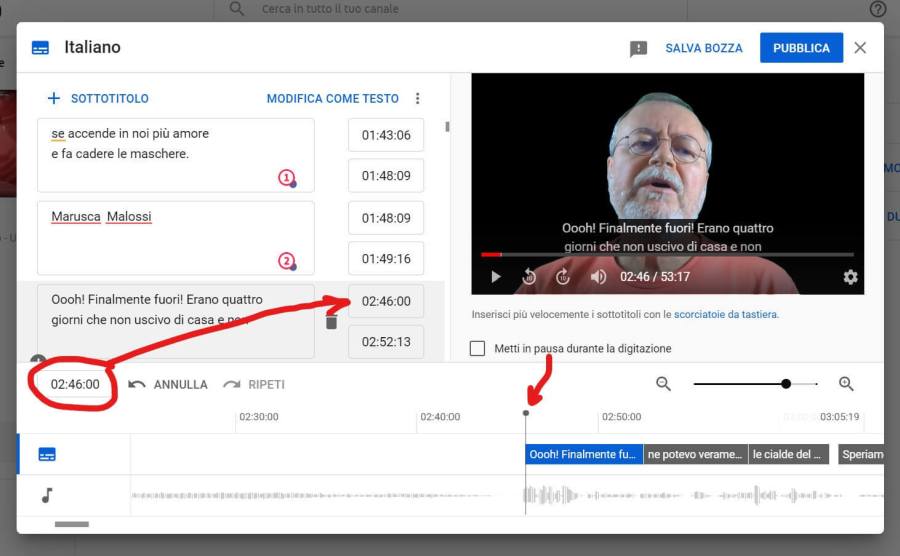Click the timeline zoom slider handle
This screenshot has height=556, width=900.
[x=786, y=384]
